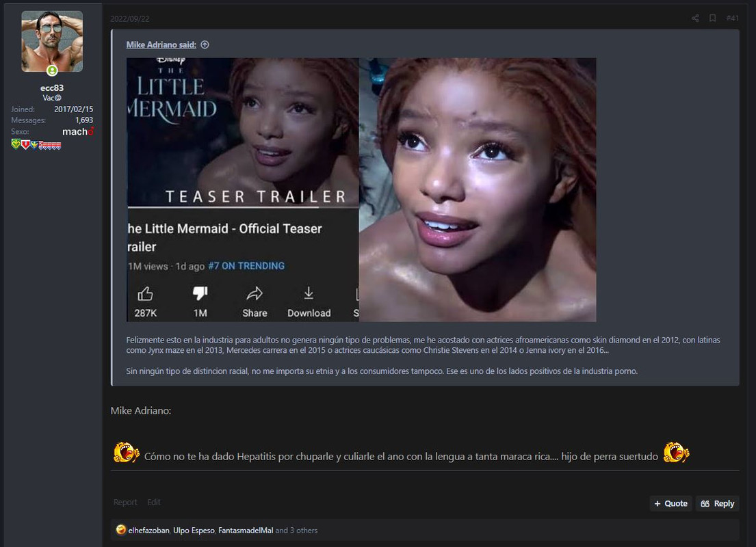
Task: Click the red male symbol next to 'macho'
Action: 90,131
